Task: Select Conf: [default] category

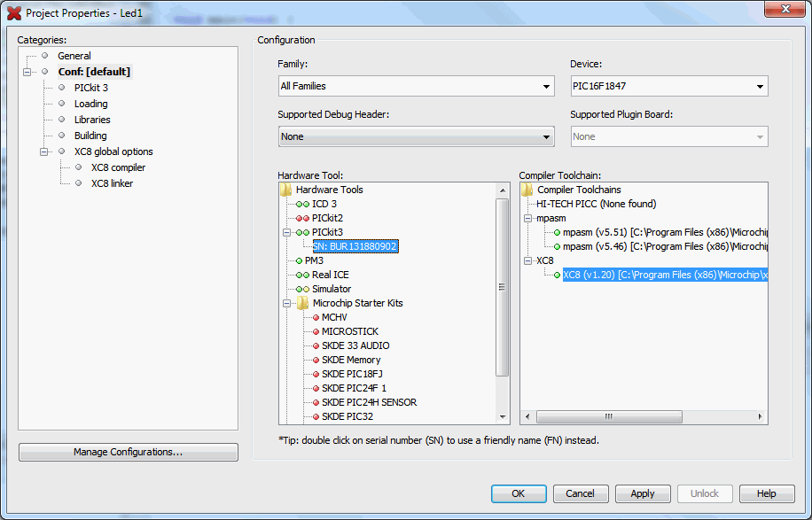Action: [94, 72]
